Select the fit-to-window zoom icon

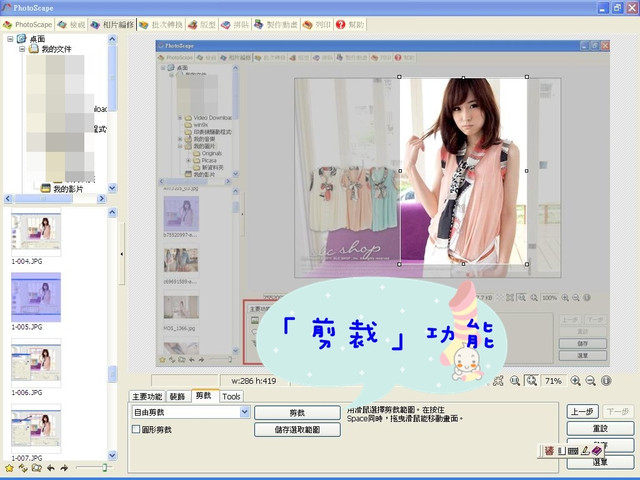coord(531,381)
